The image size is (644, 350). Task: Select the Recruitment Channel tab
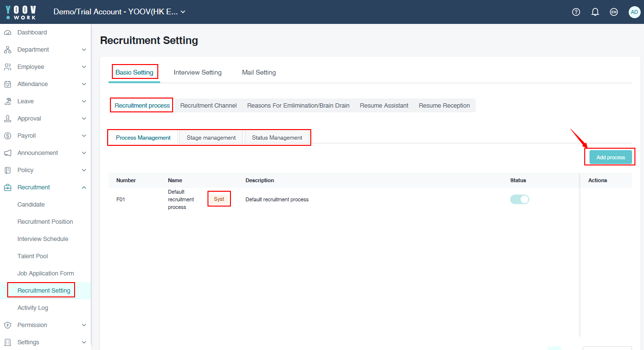pos(208,106)
